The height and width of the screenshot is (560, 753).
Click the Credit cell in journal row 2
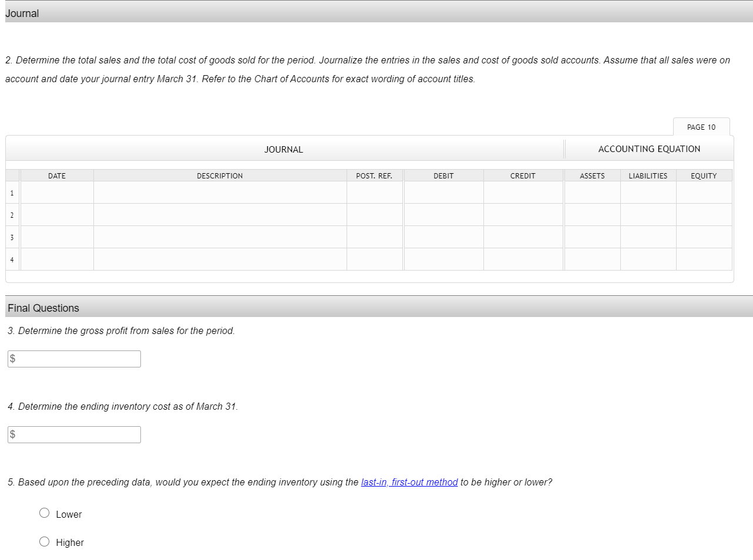point(523,215)
